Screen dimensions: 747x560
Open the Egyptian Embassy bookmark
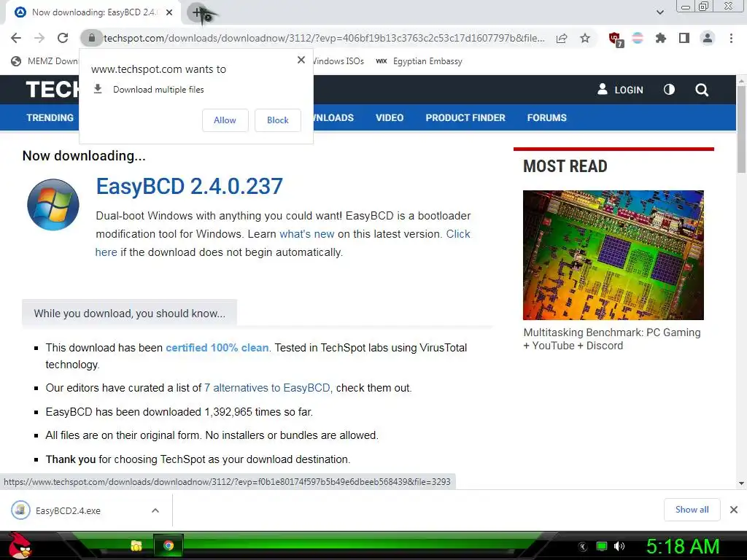tap(419, 61)
